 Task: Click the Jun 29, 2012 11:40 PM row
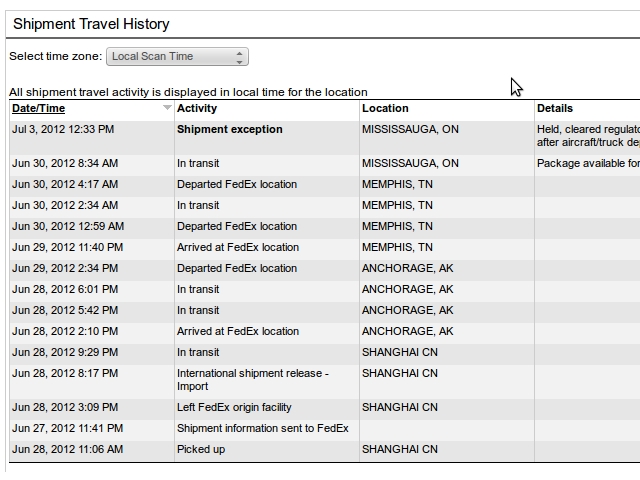pyautogui.click(x=324, y=247)
